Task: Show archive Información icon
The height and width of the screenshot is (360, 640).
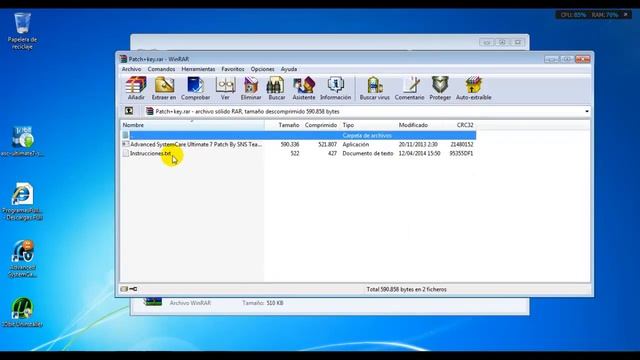Action: (x=336, y=88)
